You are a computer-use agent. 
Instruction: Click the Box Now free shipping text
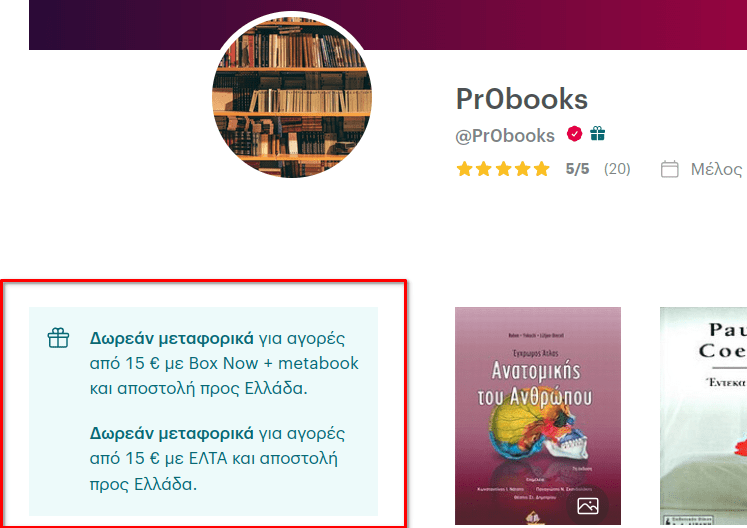click(224, 363)
